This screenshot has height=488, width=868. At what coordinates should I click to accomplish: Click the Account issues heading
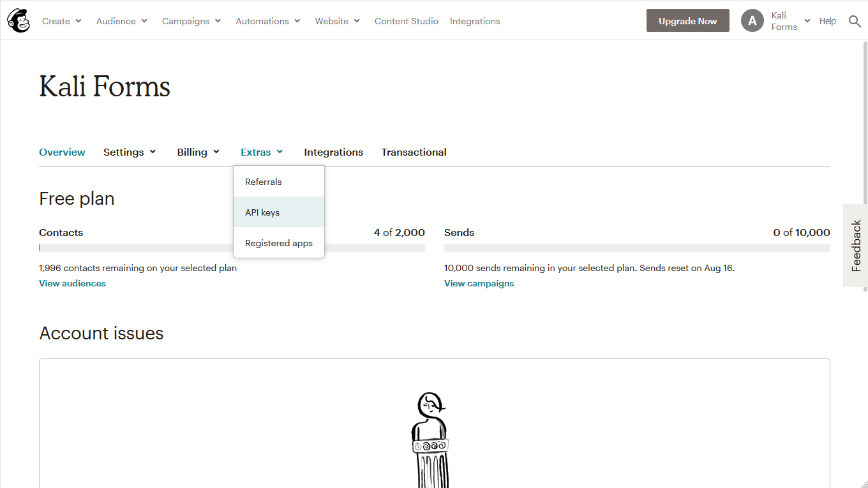click(x=101, y=333)
